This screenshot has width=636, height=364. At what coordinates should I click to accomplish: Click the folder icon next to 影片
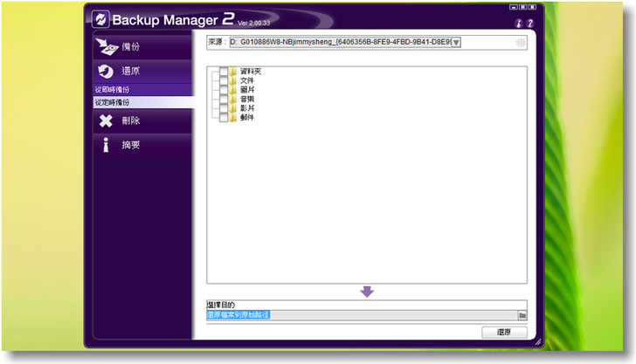pyautogui.click(x=232, y=108)
